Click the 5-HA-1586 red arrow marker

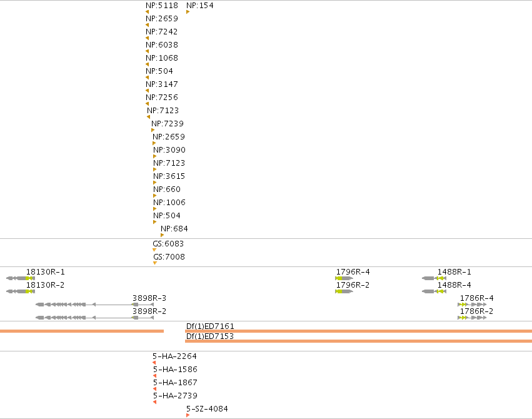coord(154,376)
